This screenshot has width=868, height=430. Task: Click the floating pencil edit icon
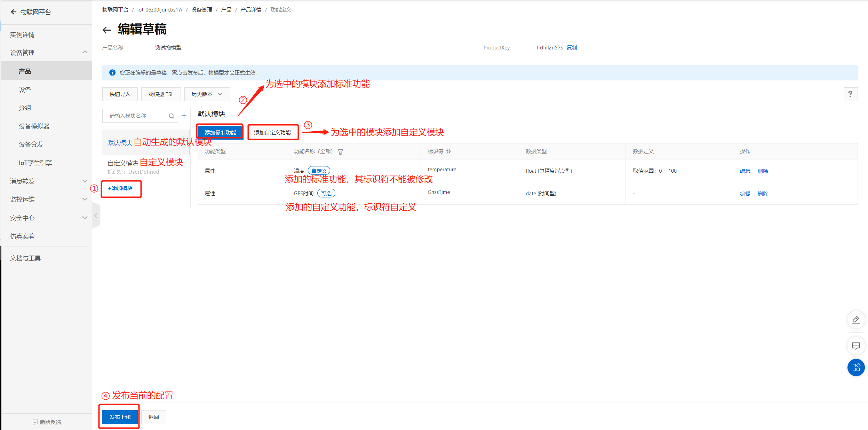click(x=856, y=320)
